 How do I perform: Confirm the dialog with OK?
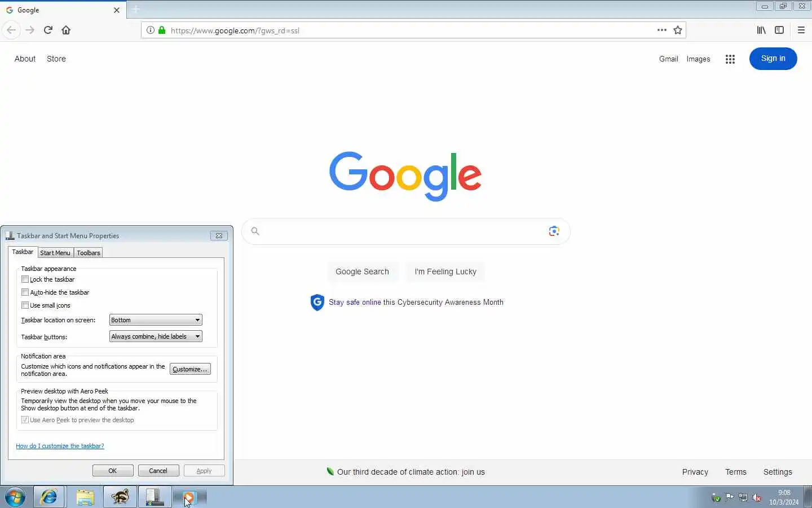coord(113,470)
